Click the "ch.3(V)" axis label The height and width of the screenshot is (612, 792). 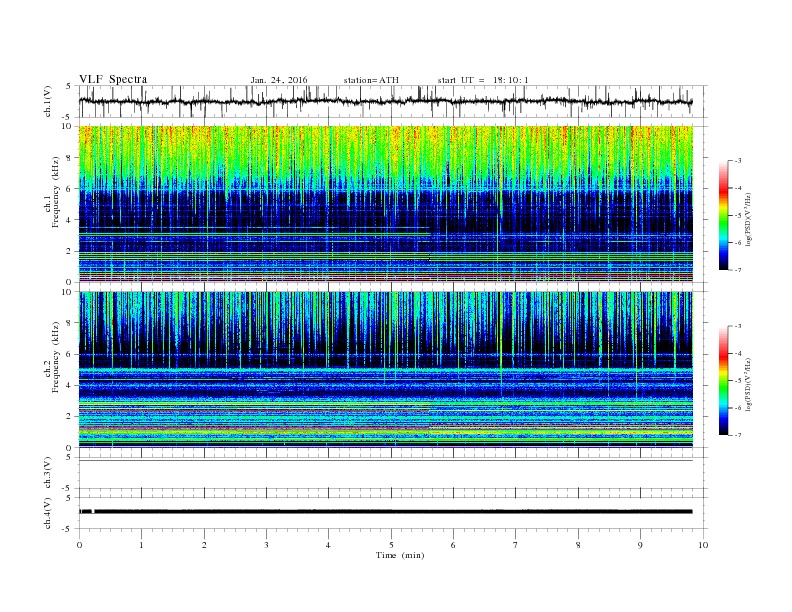(48, 473)
